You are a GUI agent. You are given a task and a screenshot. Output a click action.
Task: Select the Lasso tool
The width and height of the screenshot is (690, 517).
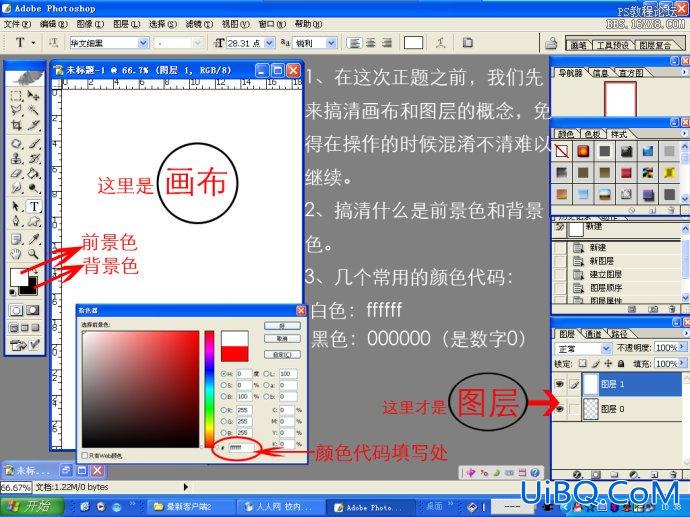[17, 110]
